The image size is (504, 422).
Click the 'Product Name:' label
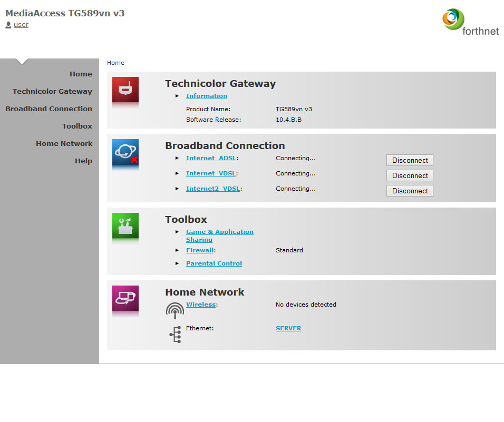coord(208,109)
